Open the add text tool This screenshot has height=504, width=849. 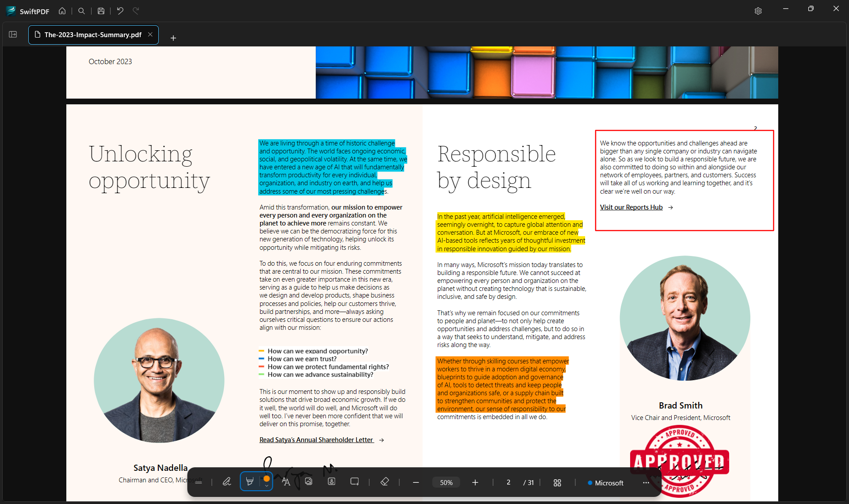(x=287, y=482)
